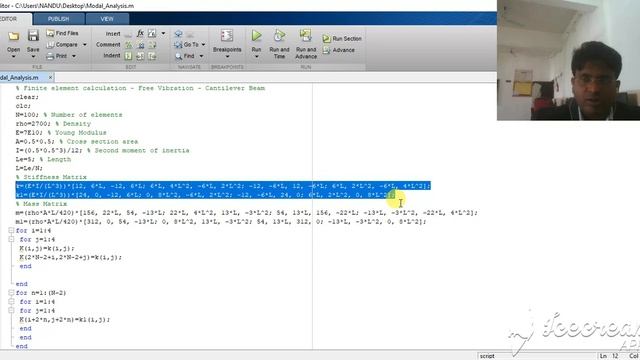Click the wrap comments icon
Image resolution: width=640 pixels, height=360 pixels.
click(152, 44)
